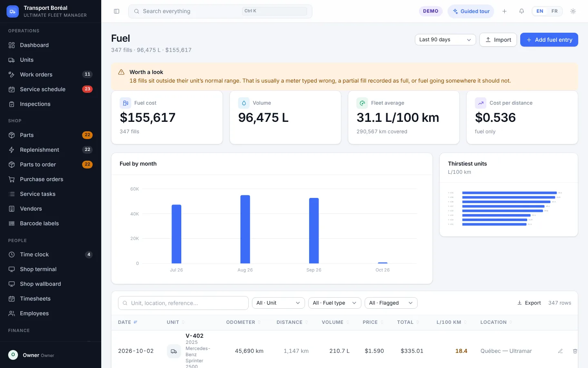
Task: Click the flagged 18.4 L/100 km value
Action: [x=461, y=351]
